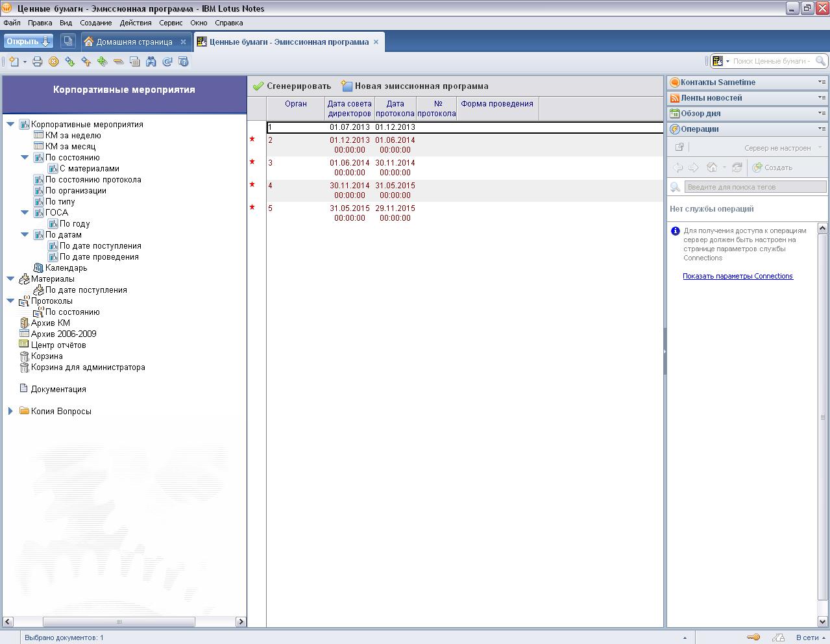This screenshot has height=644, width=830.
Task: Open the Контакты Sametime panel menu dropdown
Action: point(822,82)
